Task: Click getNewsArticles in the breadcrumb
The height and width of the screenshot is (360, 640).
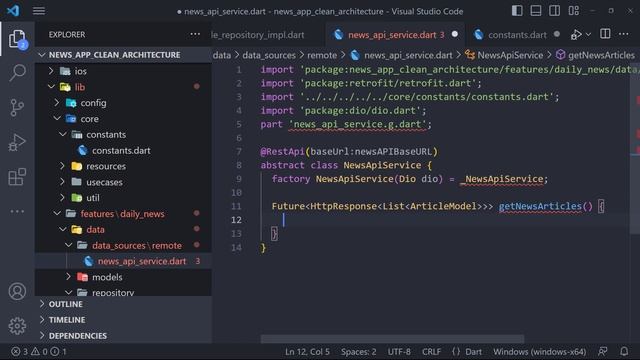Action: pyautogui.click(x=595, y=55)
